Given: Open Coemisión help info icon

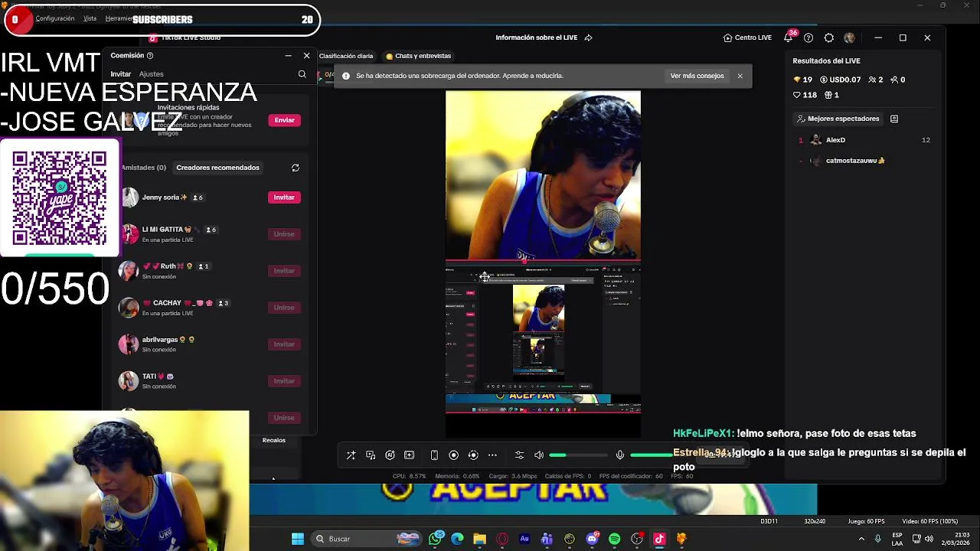Looking at the screenshot, I should point(150,56).
